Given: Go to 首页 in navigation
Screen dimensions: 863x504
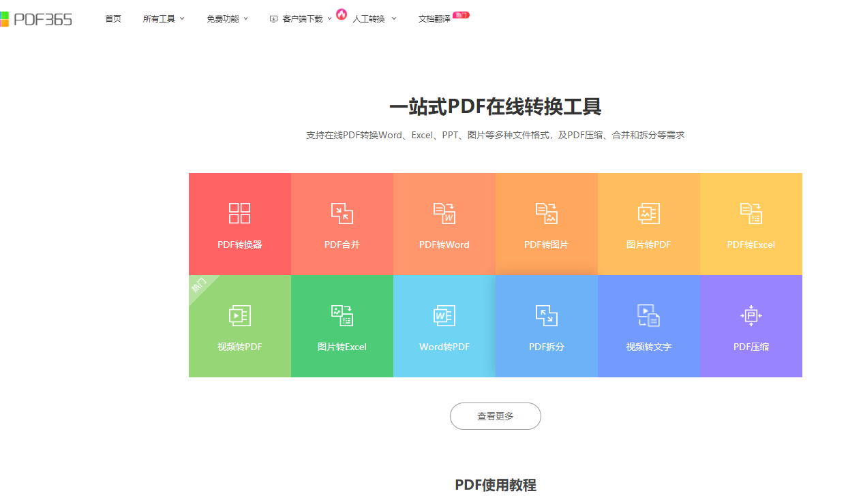Looking at the screenshot, I should (x=113, y=19).
